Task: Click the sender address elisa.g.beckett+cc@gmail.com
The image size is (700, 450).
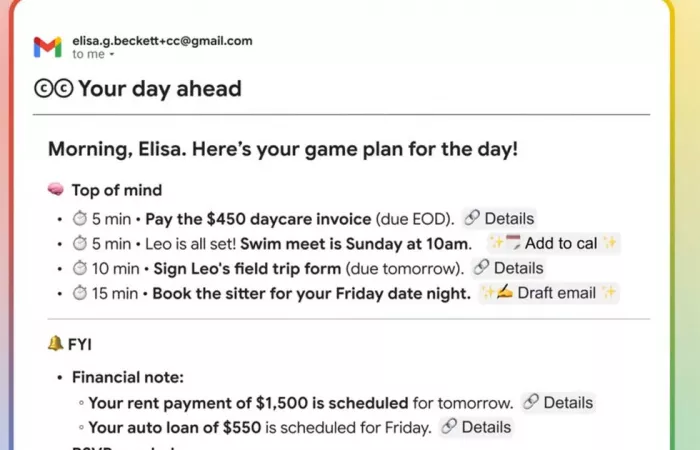Action: point(162,41)
